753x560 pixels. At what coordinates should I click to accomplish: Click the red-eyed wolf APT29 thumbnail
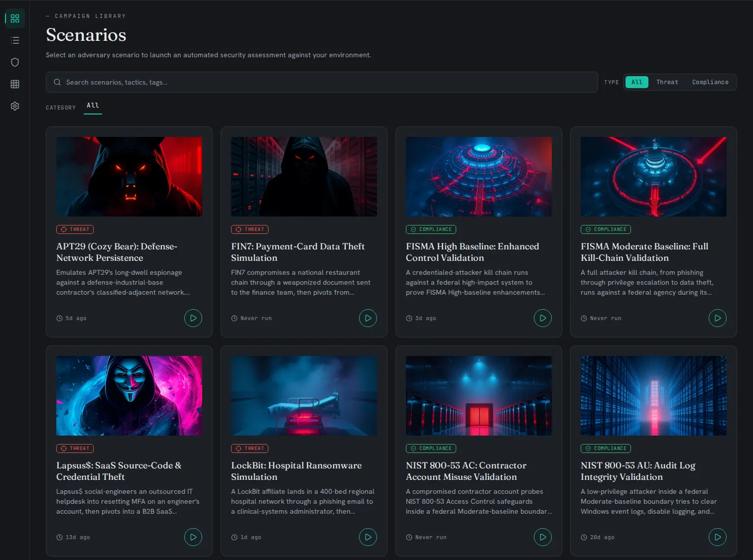pyautogui.click(x=129, y=177)
